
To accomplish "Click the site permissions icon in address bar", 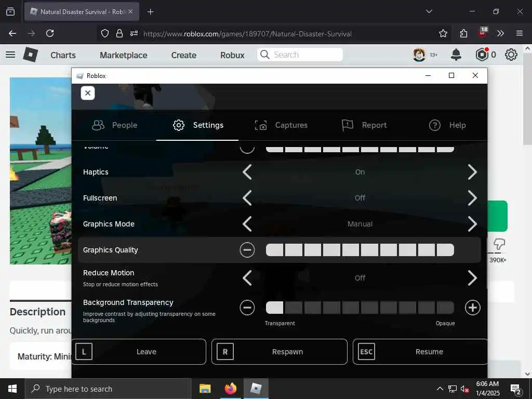I will click(x=134, y=33).
